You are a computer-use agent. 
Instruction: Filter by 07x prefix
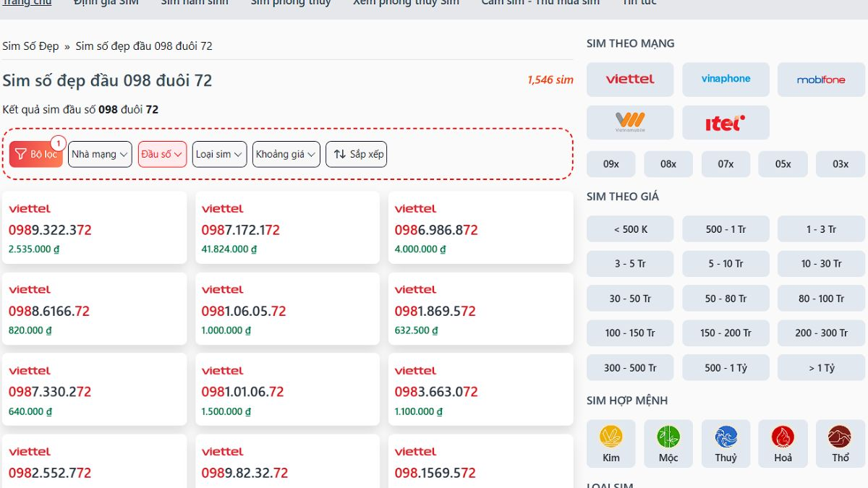[726, 164]
